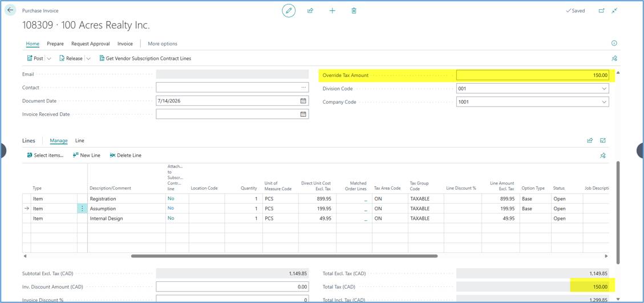Click the share icon in Lines section

590,140
